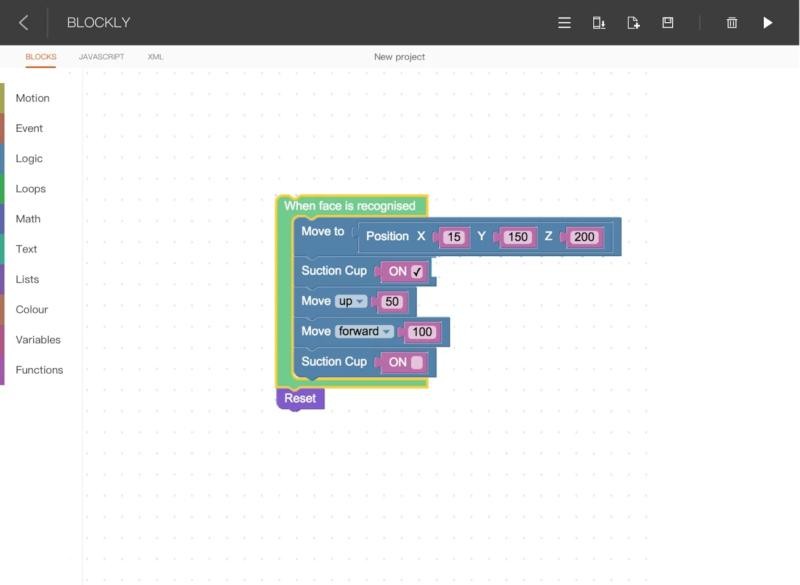Image resolution: width=800 pixels, height=585 pixels.
Task: Click the trash can delete icon
Action: click(732, 22)
